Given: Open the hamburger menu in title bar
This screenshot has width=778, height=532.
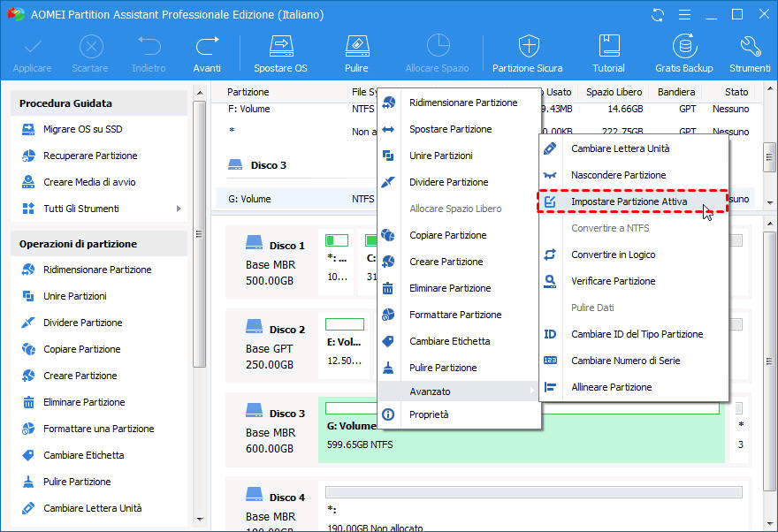Looking at the screenshot, I should coord(684,15).
